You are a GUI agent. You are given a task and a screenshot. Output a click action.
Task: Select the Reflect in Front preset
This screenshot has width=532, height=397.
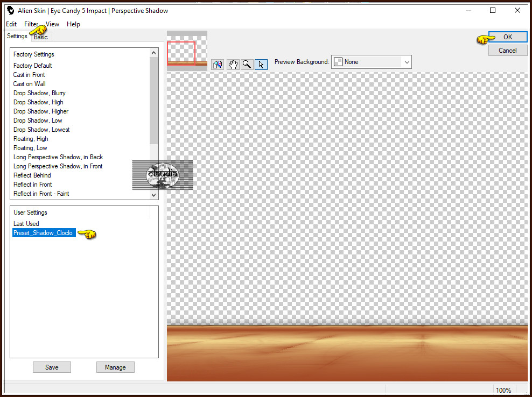click(x=32, y=185)
